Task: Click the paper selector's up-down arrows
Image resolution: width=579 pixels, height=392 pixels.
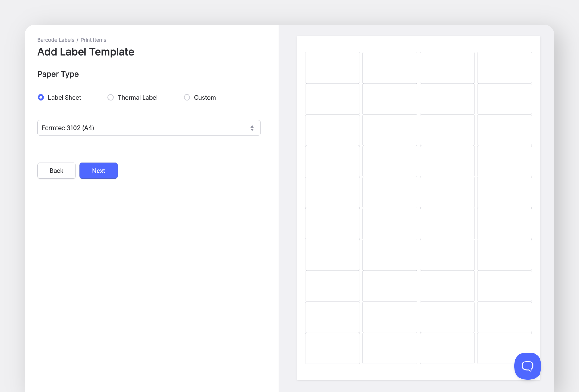Action: 252,128
